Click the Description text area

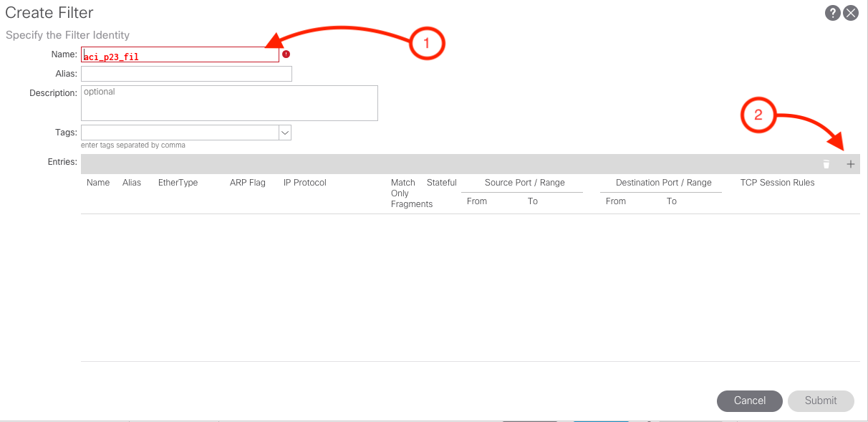(x=229, y=103)
